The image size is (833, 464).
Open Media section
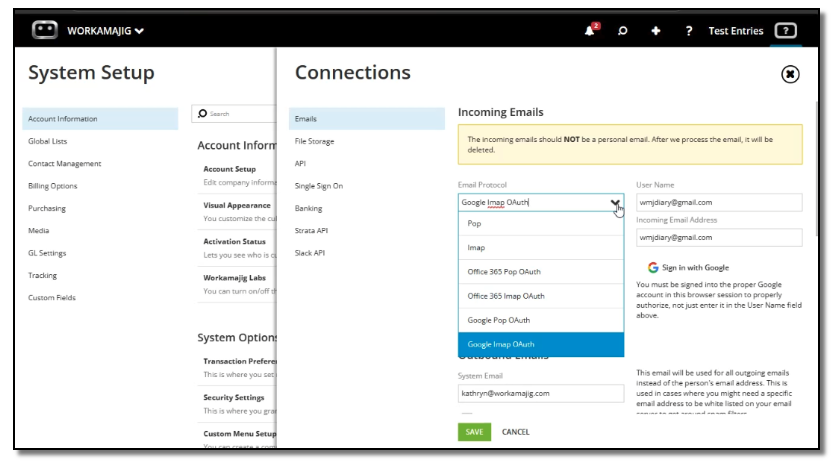click(x=38, y=230)
